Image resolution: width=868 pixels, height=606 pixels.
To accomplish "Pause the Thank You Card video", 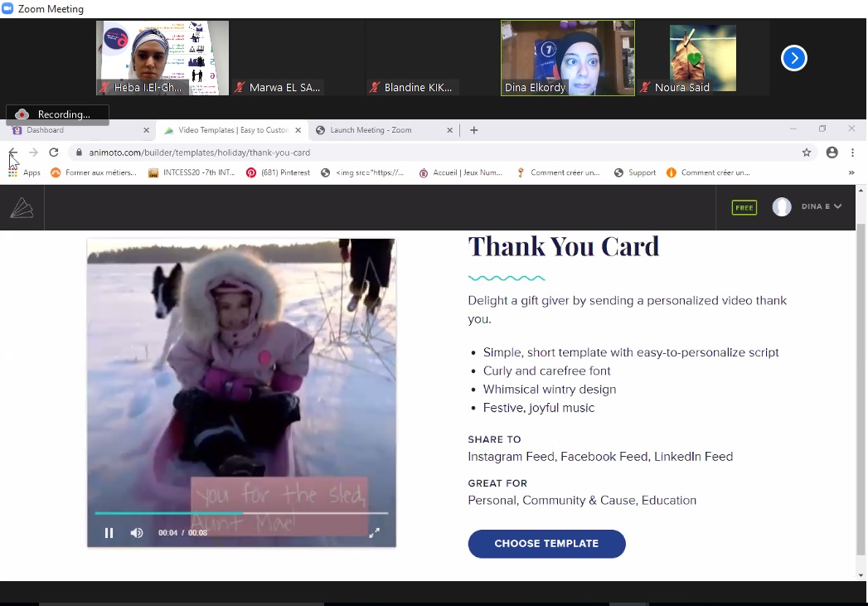I will coord(109,533).
